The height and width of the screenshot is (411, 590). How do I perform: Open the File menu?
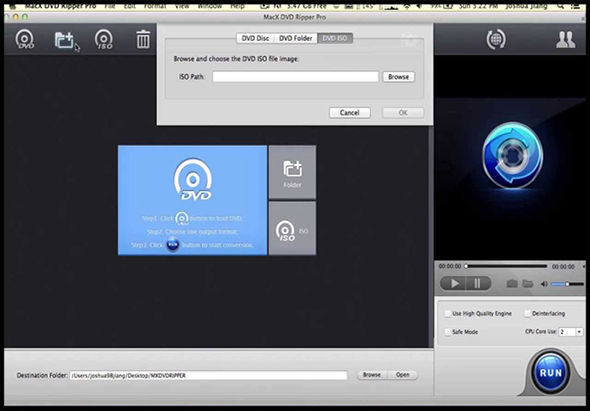(110, 6)
